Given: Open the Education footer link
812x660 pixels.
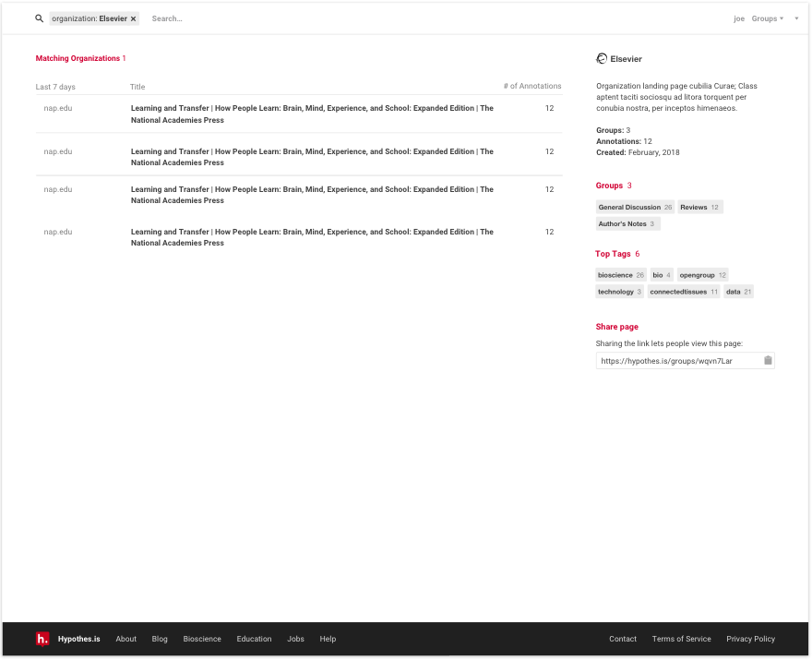Looking at the screenshot, I should click(254, 639).
